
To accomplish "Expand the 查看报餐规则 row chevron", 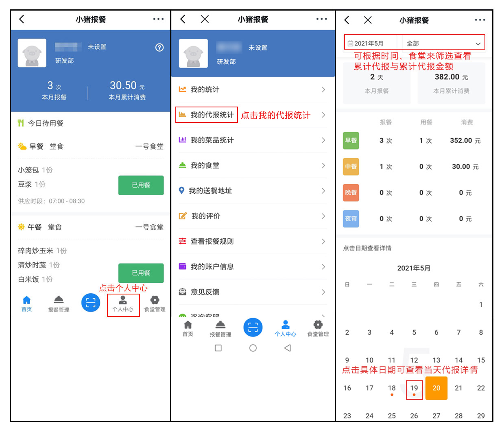I will tap(323, 241).
